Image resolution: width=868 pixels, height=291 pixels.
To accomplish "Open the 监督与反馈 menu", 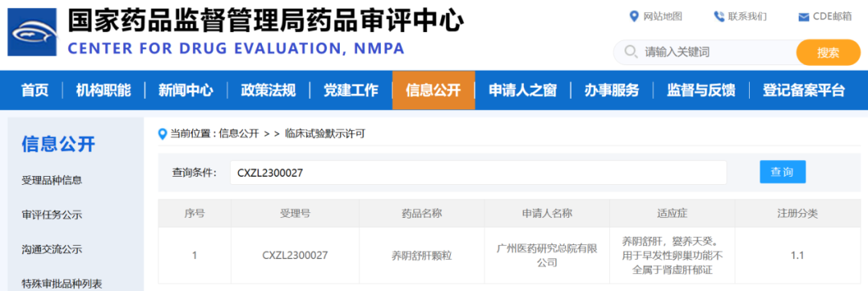I will [x=701, y=90].
